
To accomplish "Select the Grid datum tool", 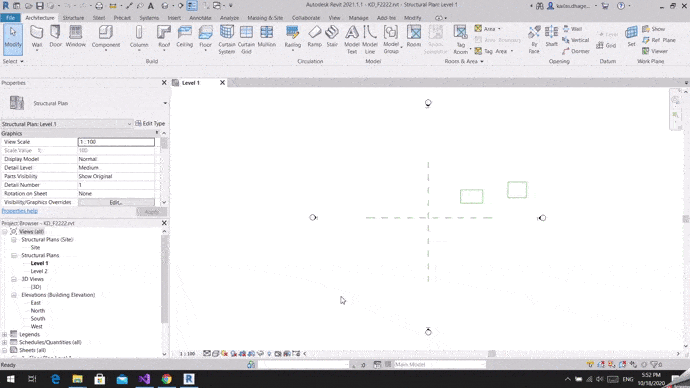I will (x=606, y=45).
